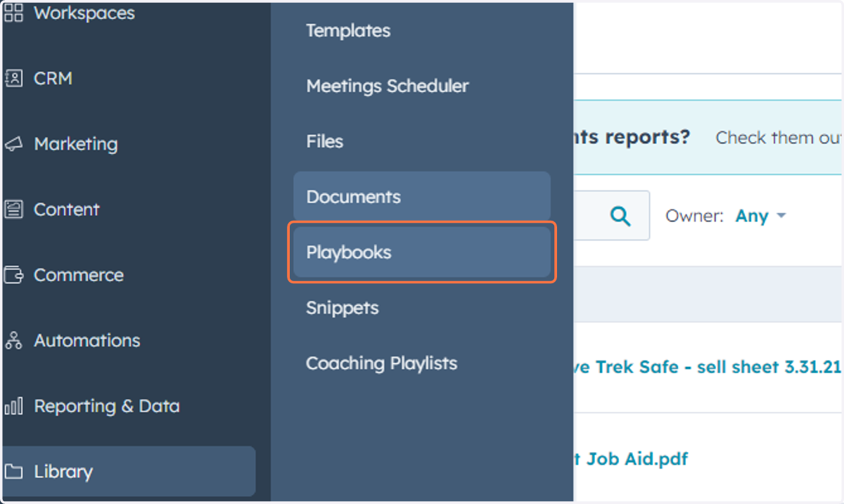Click the Reporting & Data bar chart icon
The height and width of the screenshot is (504, 844).
click(13, 406)
